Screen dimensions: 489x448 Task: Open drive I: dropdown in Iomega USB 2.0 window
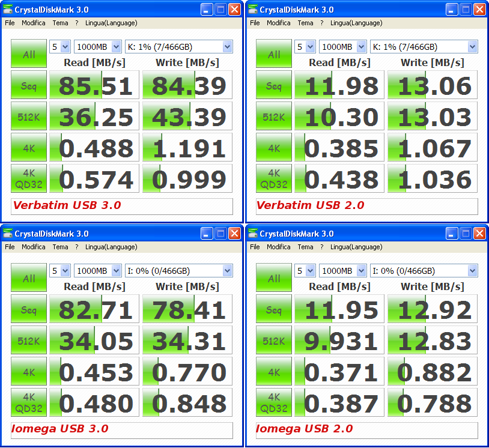[x=424, y=271]
